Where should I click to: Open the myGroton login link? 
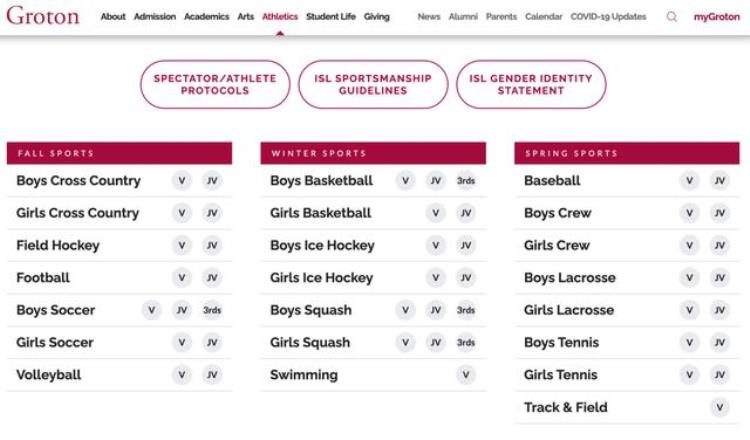[x=717, y=17]
